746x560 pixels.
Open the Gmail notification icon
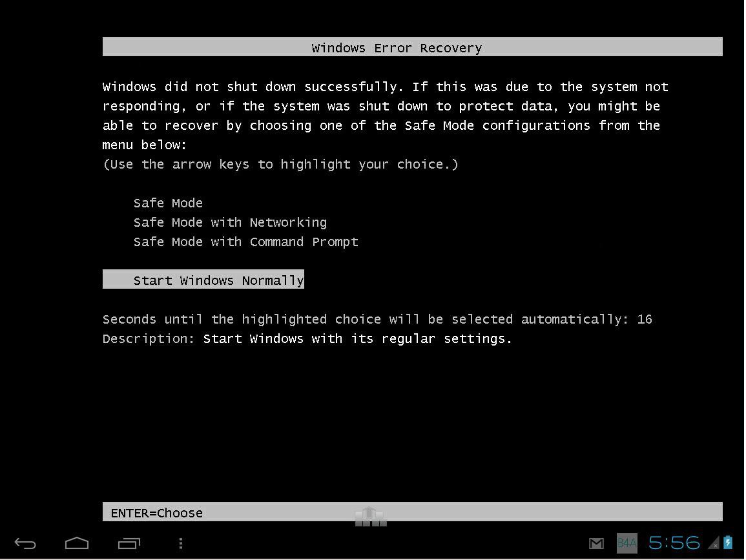click(x=596, y=543)
